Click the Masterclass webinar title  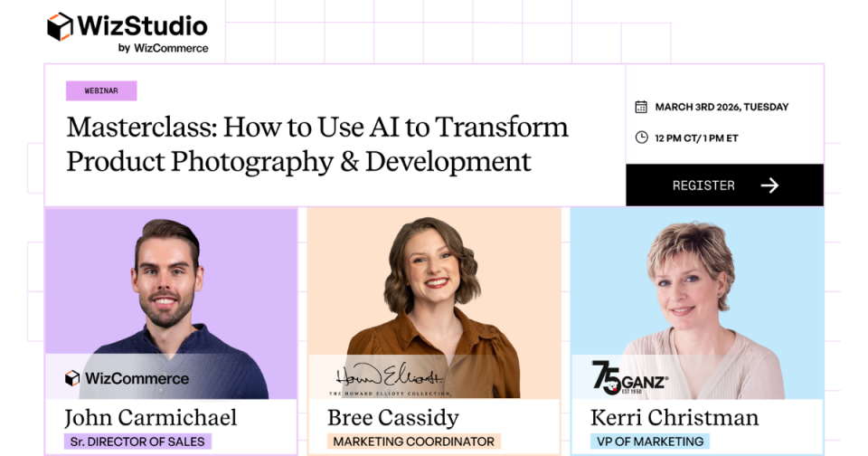317,144
